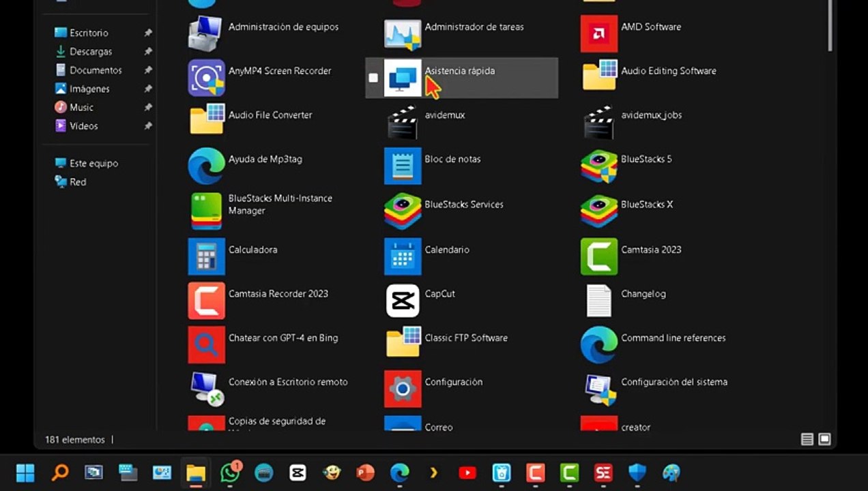Launch Camtasia 2023 icon
868x491 pixels.
click(598, 256)
